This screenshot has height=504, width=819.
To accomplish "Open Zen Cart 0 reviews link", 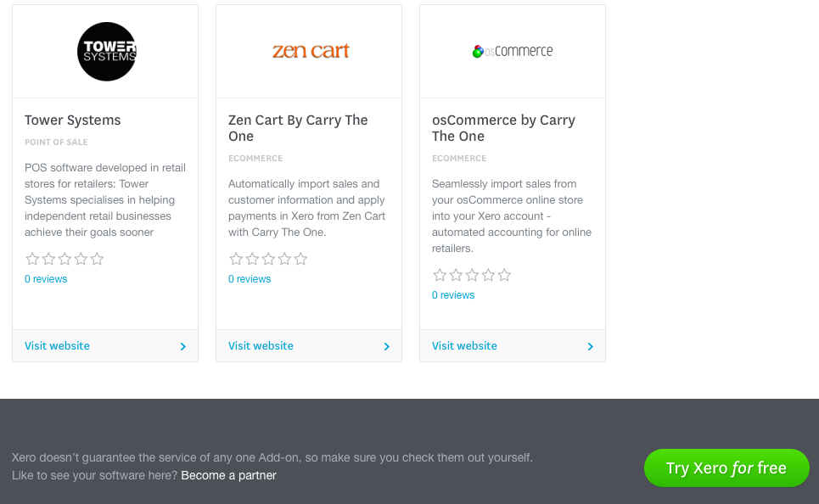I will click(250, 279).
